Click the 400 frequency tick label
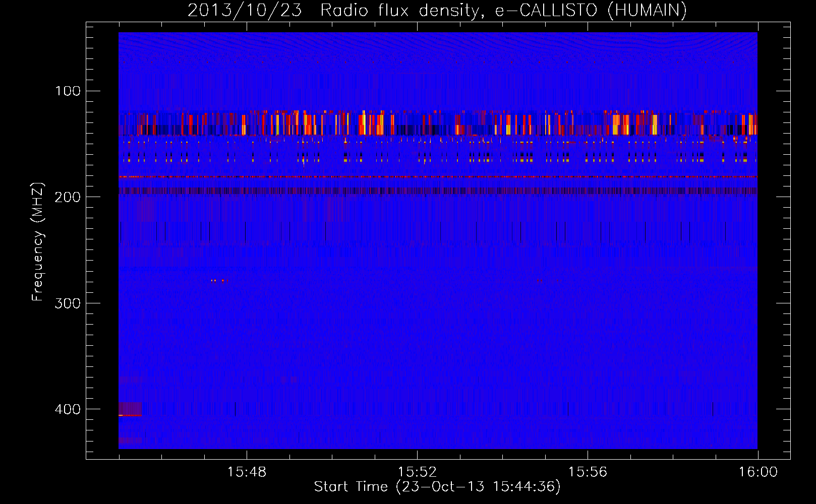 point(68,409)
